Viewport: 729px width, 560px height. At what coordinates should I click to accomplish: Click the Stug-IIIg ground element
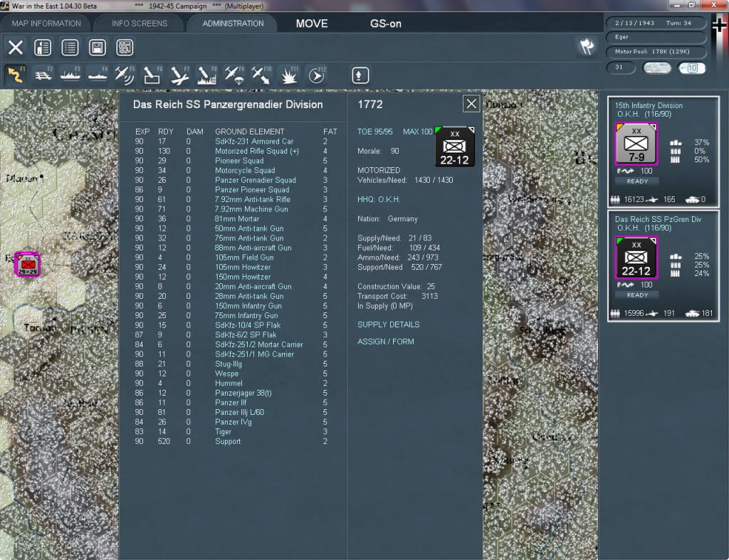click(x=228, y=364)
